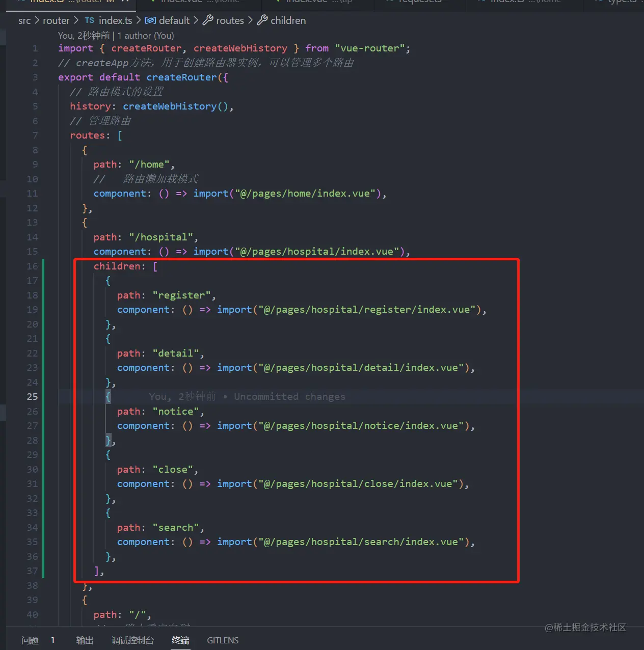Viewport: 644px width, 650px height.
Task: Open the children breadcrumb symbol
Action: point(288,20)
